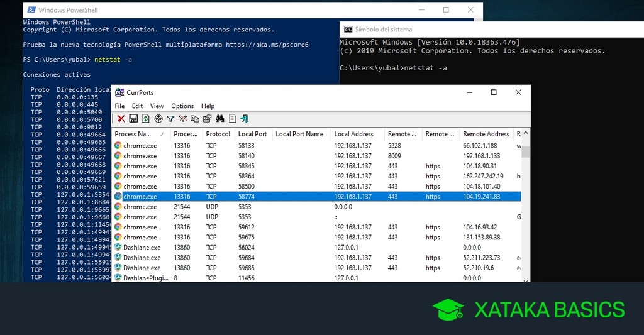Minimize the CurrPorts window
The height and width of the screenshot is (335, 644).
pos(469,92)
